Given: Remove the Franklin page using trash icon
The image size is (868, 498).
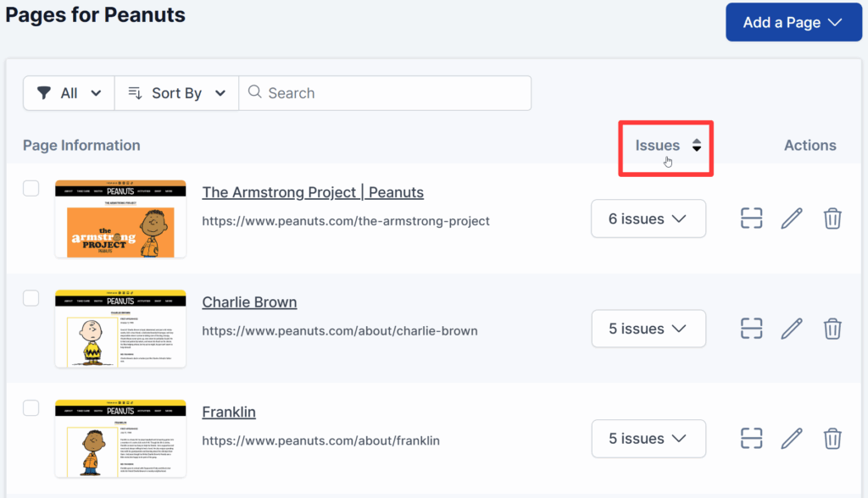Looking at the screenshot, I should [x=832, y=439].
